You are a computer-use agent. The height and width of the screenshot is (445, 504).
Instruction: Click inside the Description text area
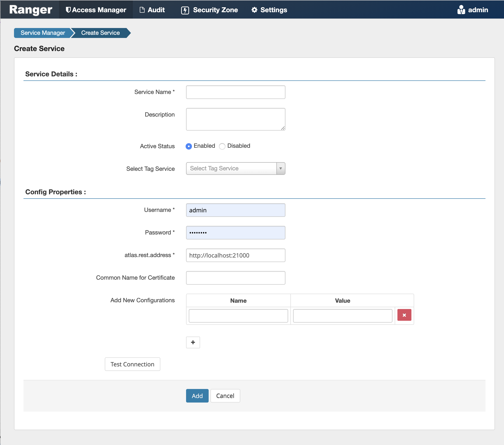[x=236, y=119]
